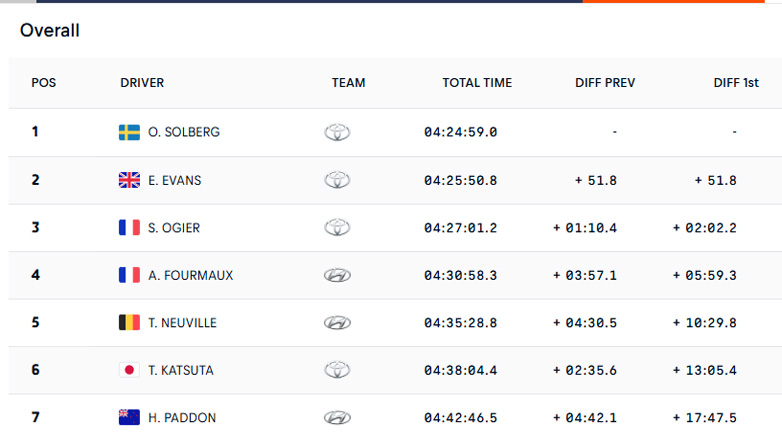Click the DRIVER column header

pyautogui.click(x=142, y=83)
